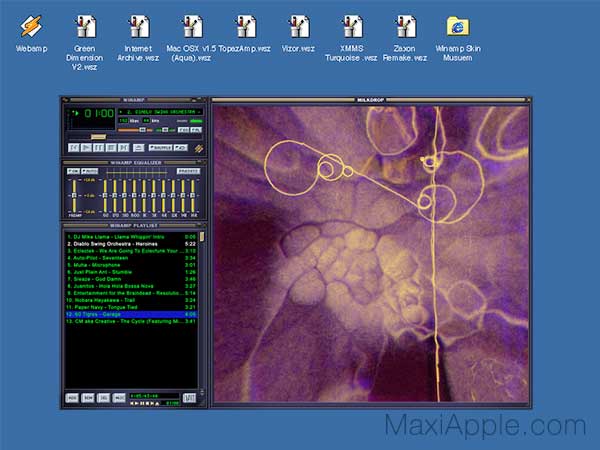
Task: Open playlist SEL selection menu button
Action: [103, 398]
